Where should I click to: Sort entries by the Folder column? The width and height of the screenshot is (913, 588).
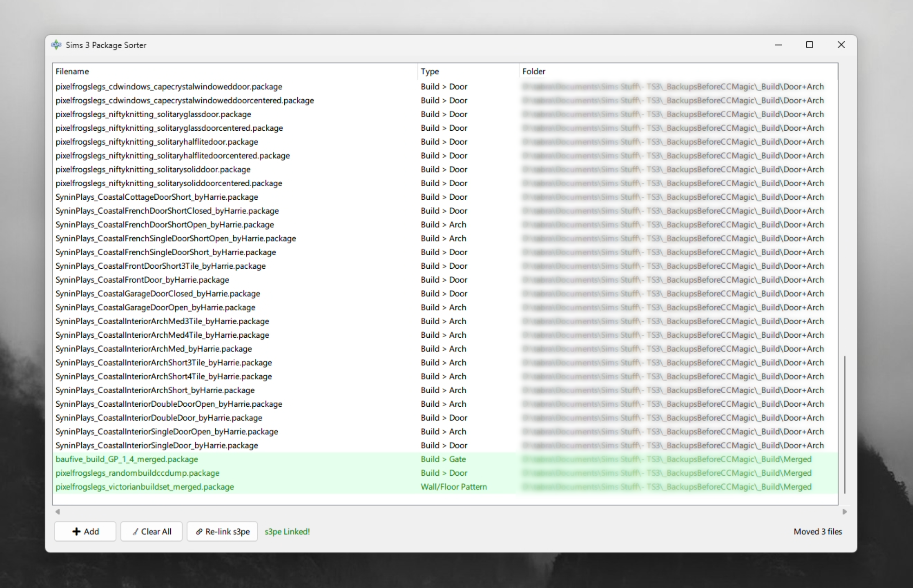(534, 71)
